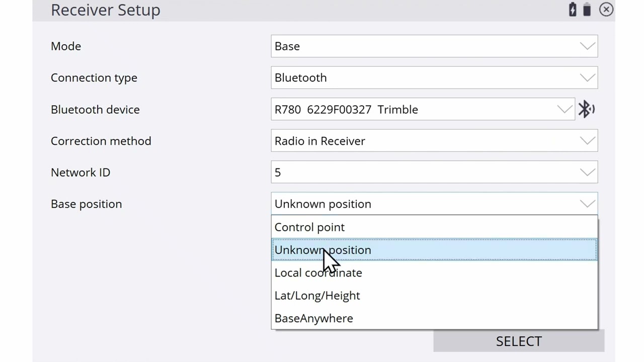The width and height of the screenshot is (644, 362).
Task: Click the Bluetooth scan icon
Action: coord(586,109)
